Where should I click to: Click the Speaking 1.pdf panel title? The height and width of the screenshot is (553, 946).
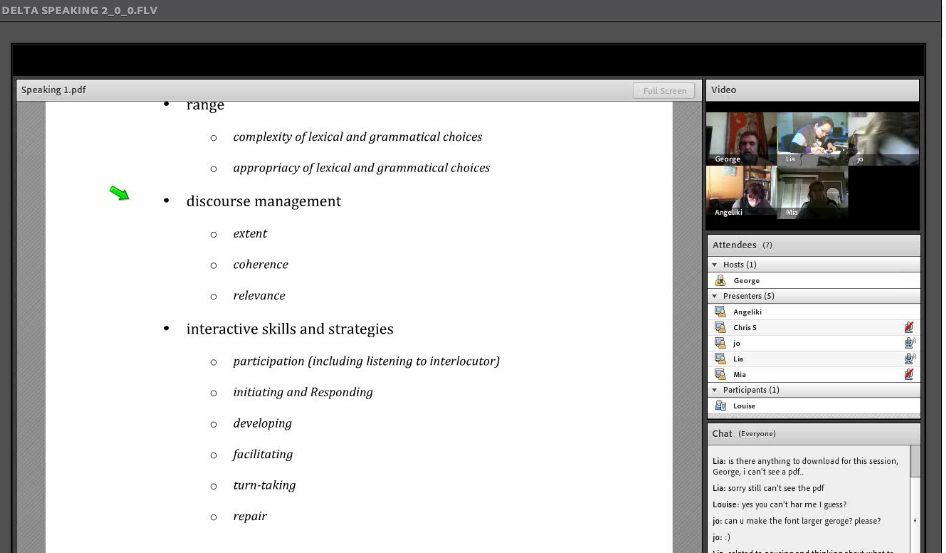click(x=54, y=90)
